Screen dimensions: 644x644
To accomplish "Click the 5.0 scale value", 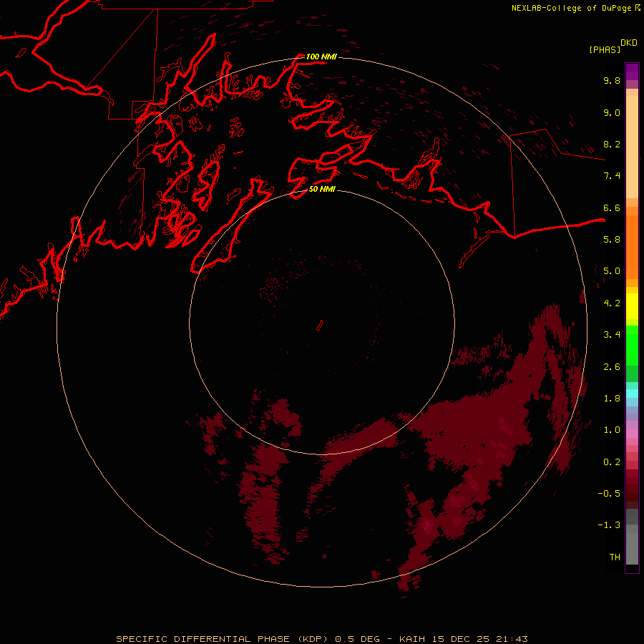I will coord(612,271).
